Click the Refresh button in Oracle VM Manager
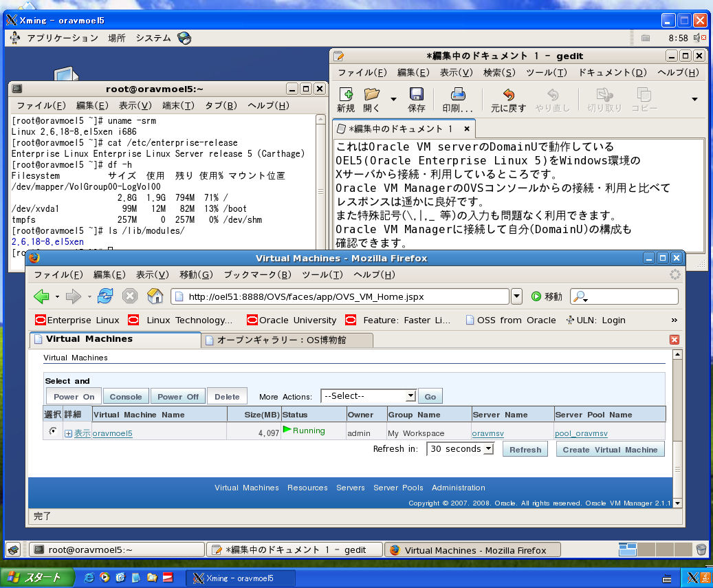713x588 pixels. [x=525, y=450]
